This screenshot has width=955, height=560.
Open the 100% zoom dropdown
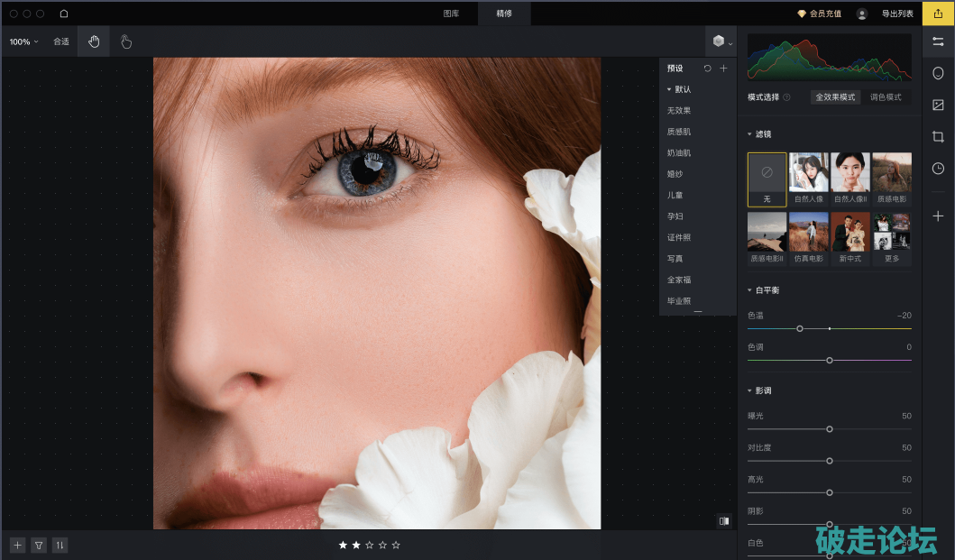click(x=23, y=41)
